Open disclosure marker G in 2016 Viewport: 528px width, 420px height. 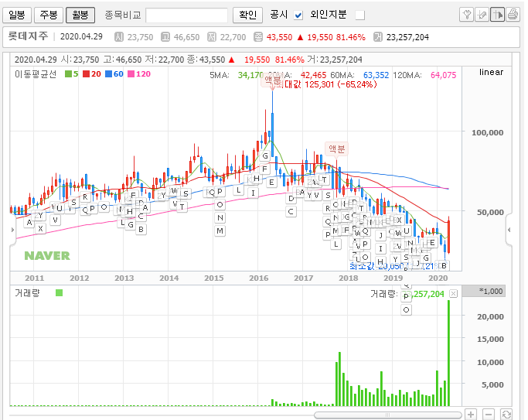[x=265, y=156]
